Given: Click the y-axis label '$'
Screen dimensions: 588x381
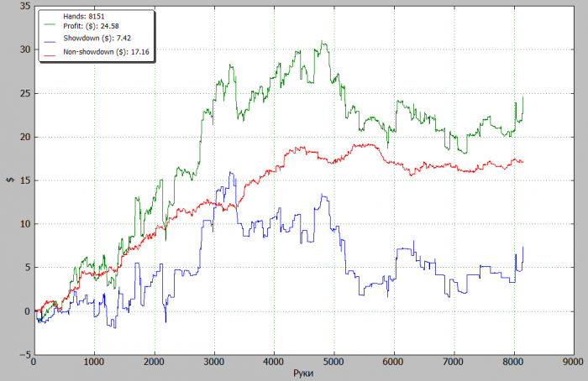Looking at the screenshot, I should pyautogui.click(x=10, y=180).
